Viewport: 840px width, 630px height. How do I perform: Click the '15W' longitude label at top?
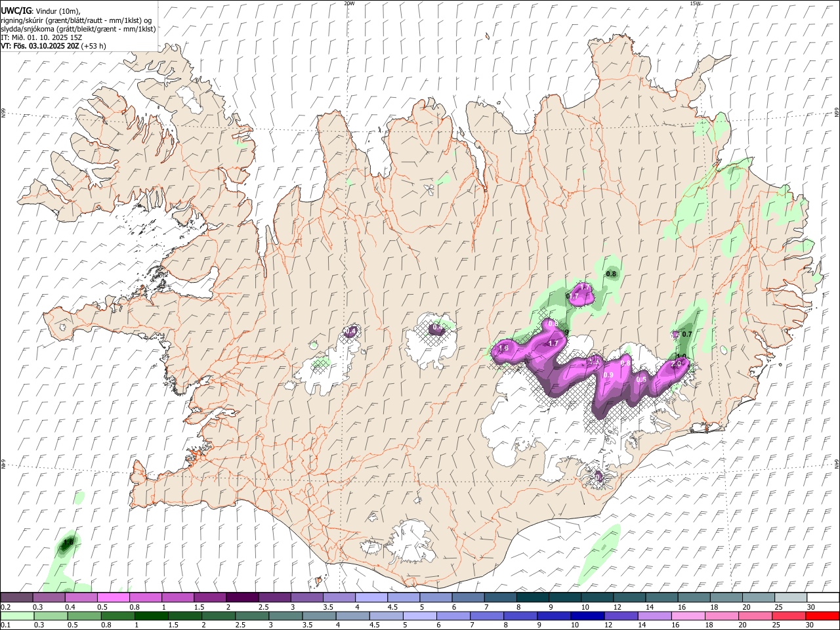click(x=695, y=3)
